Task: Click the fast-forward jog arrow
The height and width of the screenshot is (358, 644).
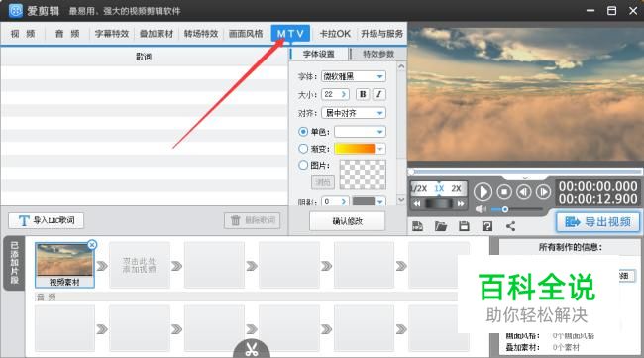Action: [x=461, y=203]
